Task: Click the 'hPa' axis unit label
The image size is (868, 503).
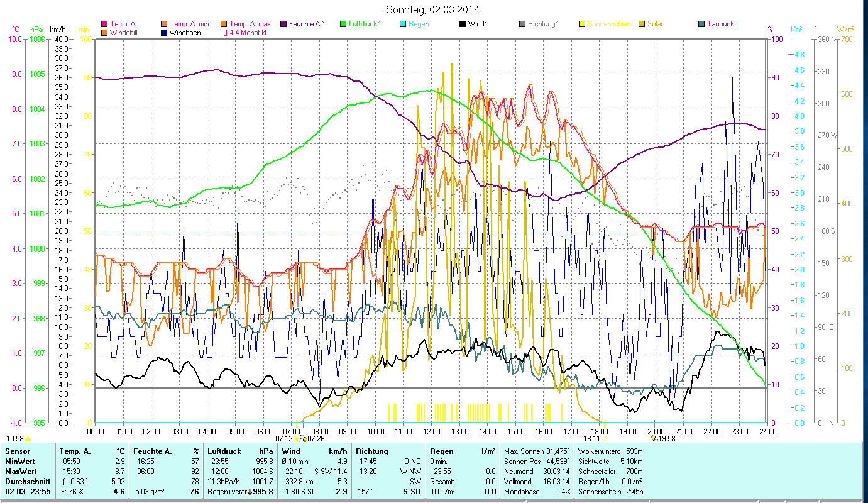Action: click(36, 30)
